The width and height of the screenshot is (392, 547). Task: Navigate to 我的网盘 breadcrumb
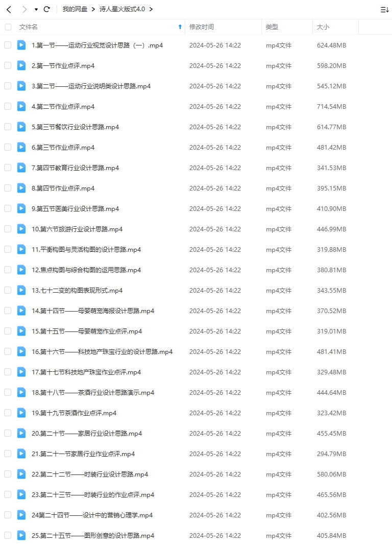coord(75,9)
